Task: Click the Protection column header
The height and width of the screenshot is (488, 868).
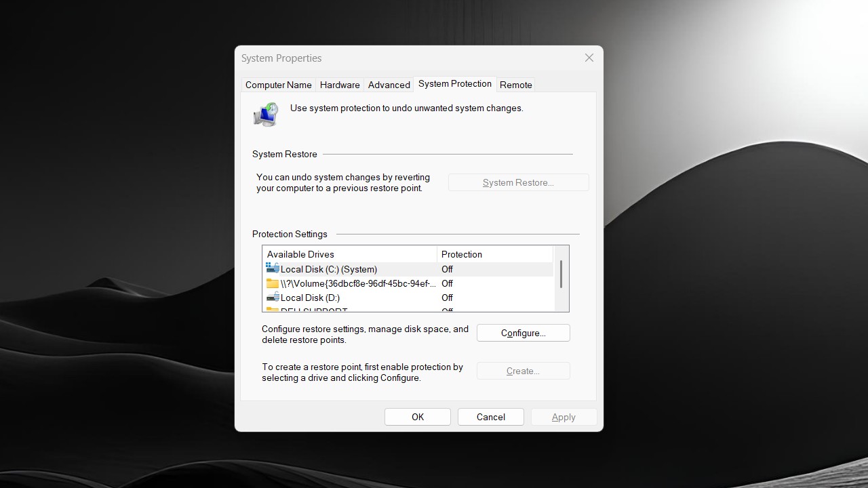Action: [x=494, y=254]
